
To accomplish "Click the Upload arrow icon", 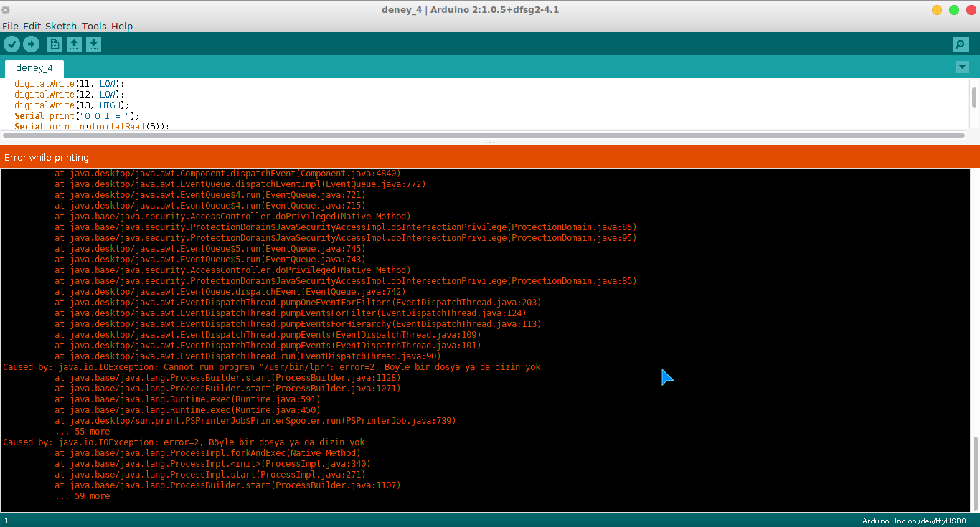I will point(31,44).
